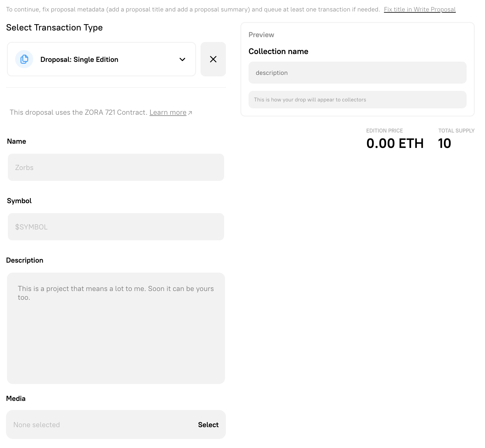Click the Select button to choose media
This screenshot has height=448, width=485.
[x=208, y=424]
